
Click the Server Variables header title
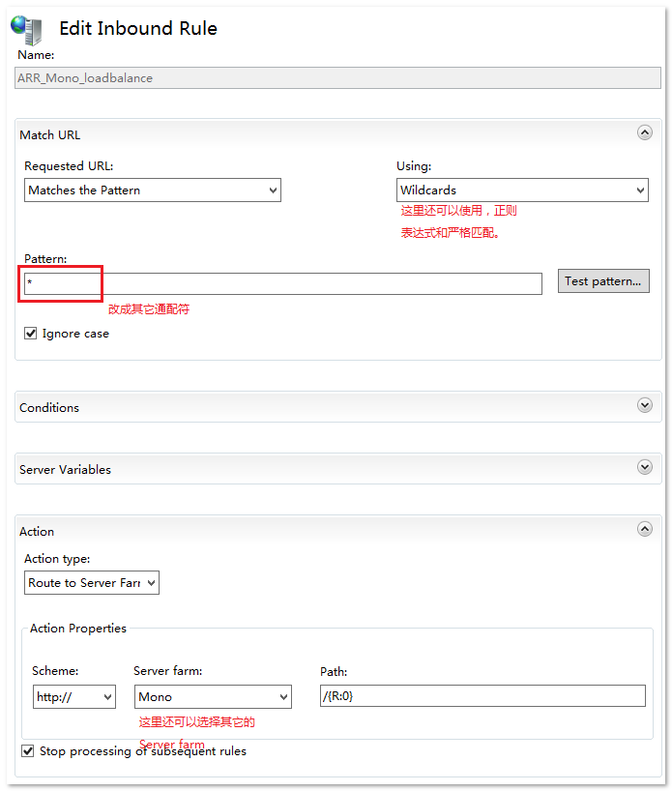pyautogui.click(x=65, y=469)
